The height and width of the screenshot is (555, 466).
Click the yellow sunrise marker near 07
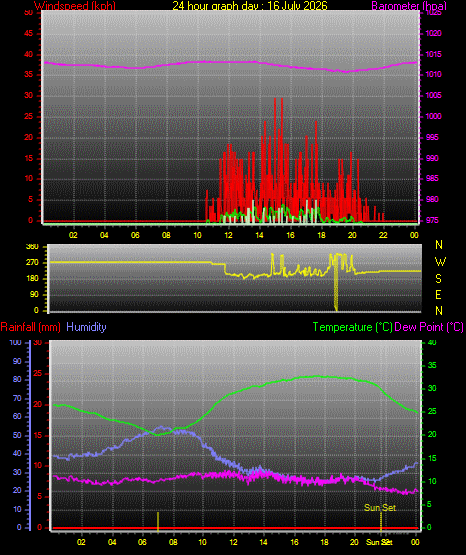[x=158, y=521]
